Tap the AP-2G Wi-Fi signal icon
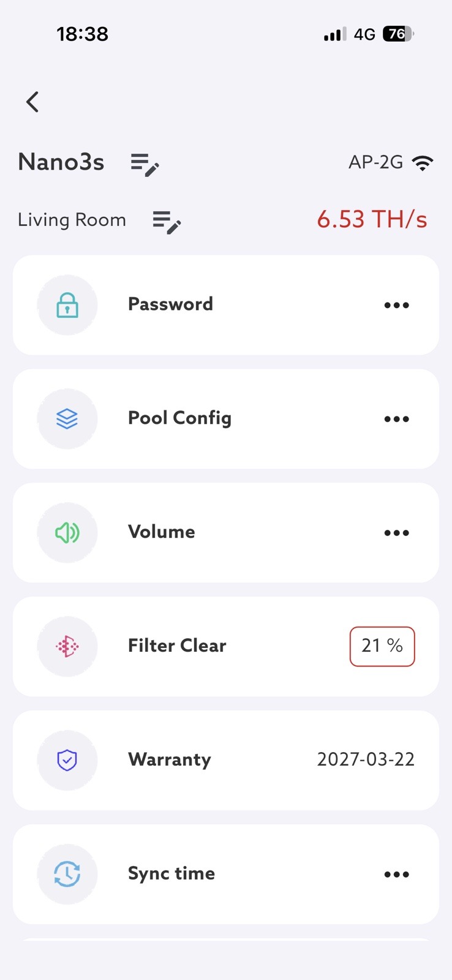The image size is (452, 980). pyautogui.click(x=423, y=163)
